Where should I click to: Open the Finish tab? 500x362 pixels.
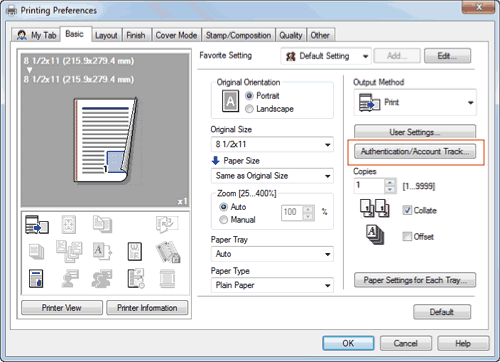coord(136,35)
